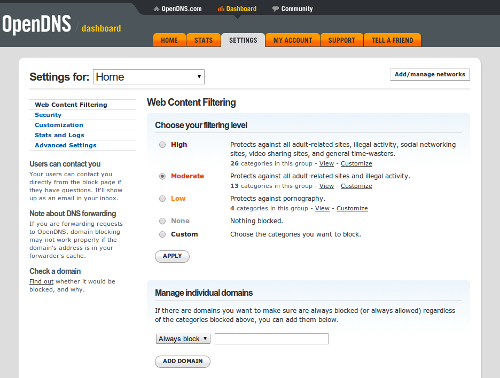Select the SETTINGS tab
The height and width of the screenshot is (378, 500).
click(243, 40)
